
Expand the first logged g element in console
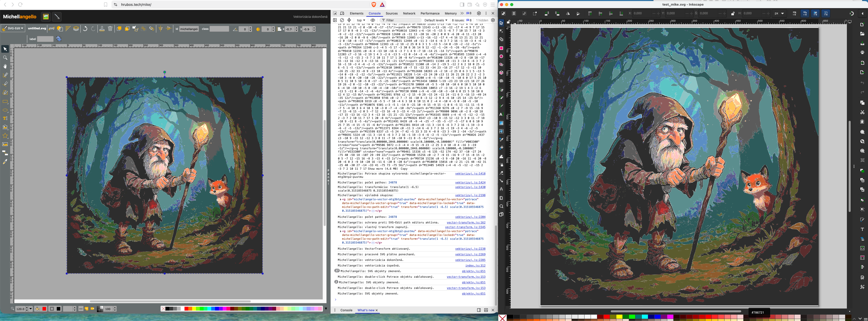[x=340, y=199]
